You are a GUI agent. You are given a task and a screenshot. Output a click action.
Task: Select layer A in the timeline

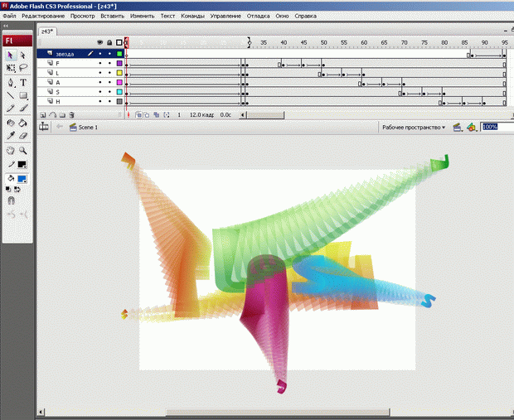(58, 83)
